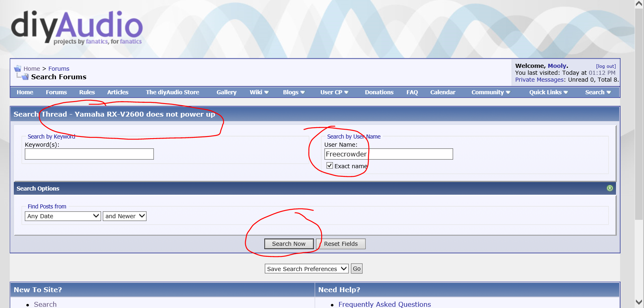Click the vertical scrollbar thumb
This screenshot has width=644, height=308.
[639, 114]
